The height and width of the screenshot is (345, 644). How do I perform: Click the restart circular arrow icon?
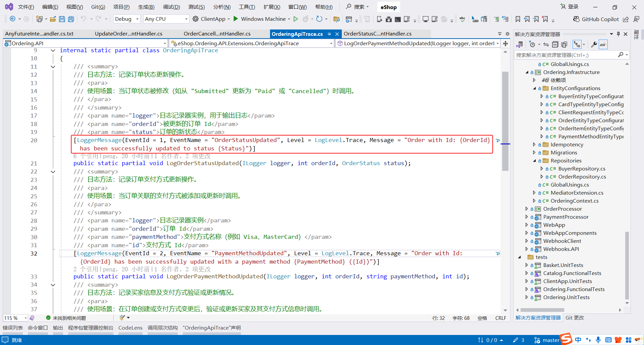[319, 19]
